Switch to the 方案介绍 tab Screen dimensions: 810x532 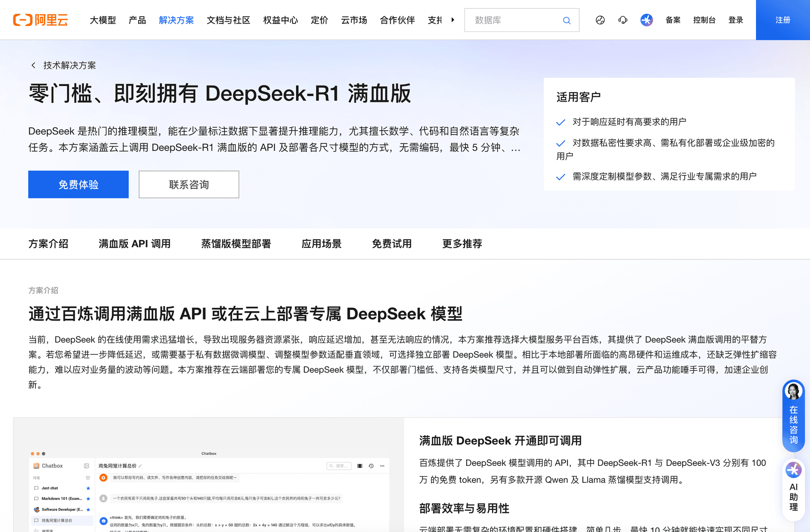(48, 244)
